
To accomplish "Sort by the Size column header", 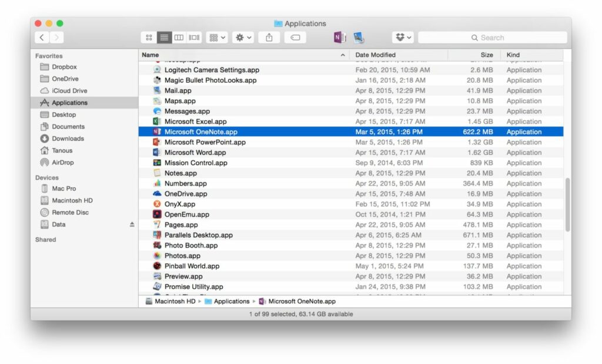I will [474, 55].
